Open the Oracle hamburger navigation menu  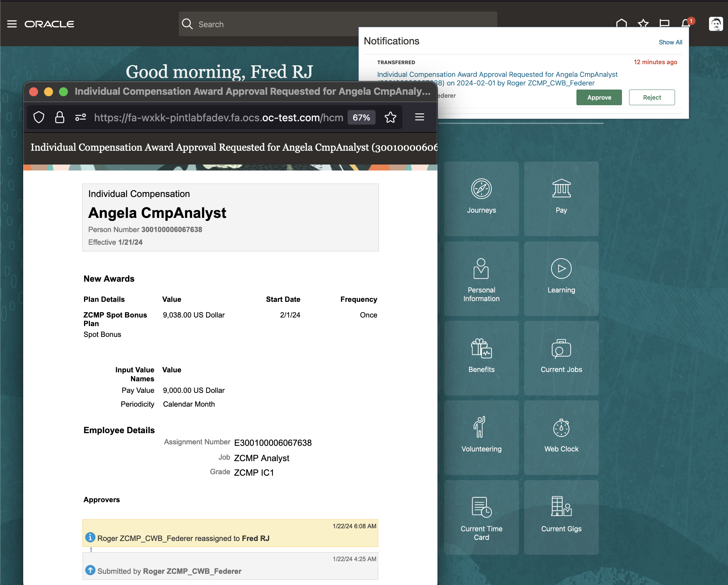(x=12, y=24)
